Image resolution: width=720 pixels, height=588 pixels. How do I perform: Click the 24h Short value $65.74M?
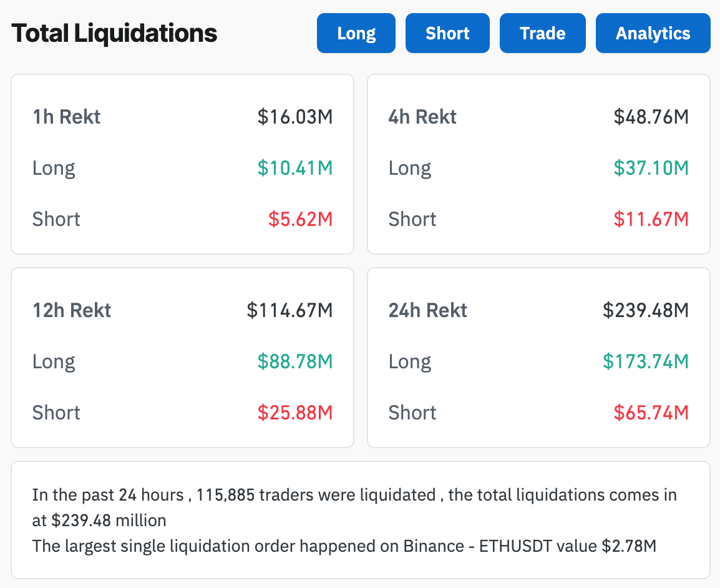point(651,413)
